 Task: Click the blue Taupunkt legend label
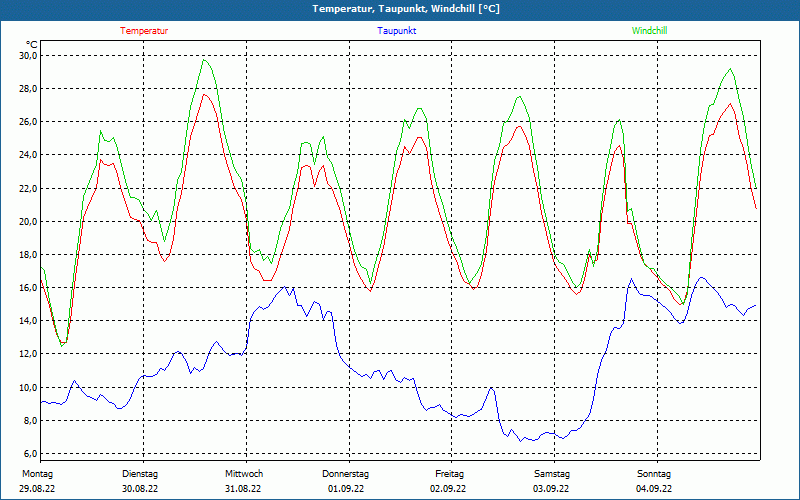point(396,31)
